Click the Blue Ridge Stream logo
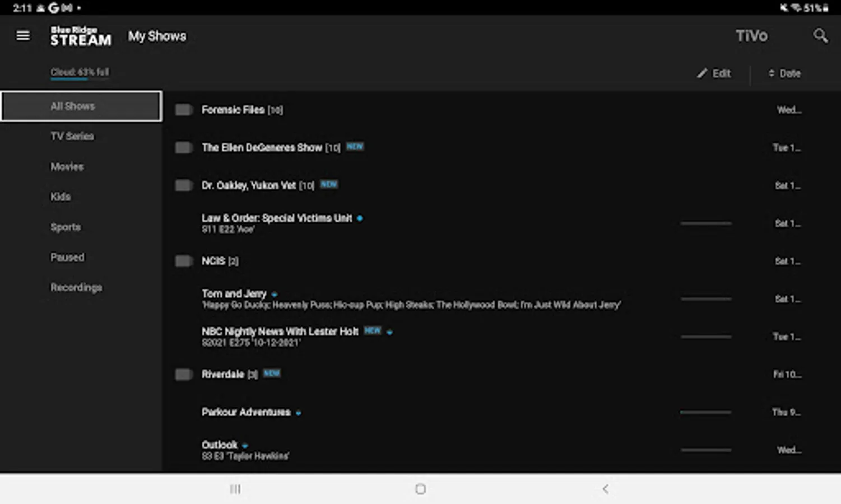 click(x=81, y=36)
